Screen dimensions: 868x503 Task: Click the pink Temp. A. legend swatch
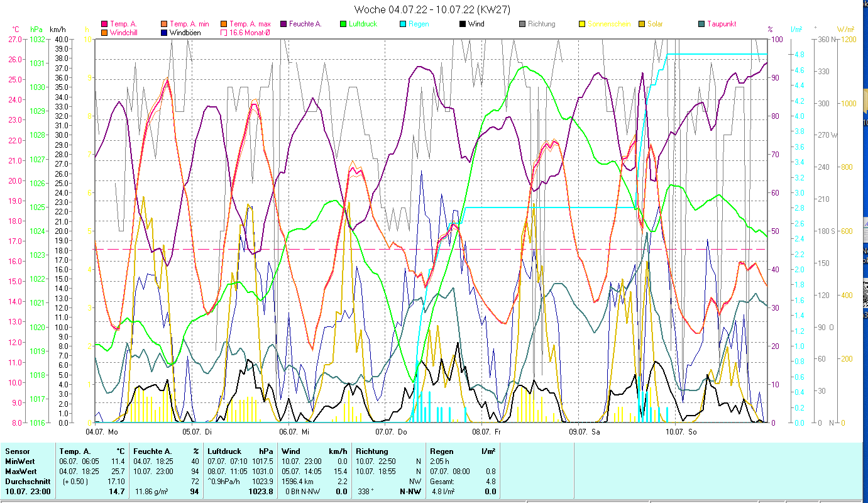(104, 24)
